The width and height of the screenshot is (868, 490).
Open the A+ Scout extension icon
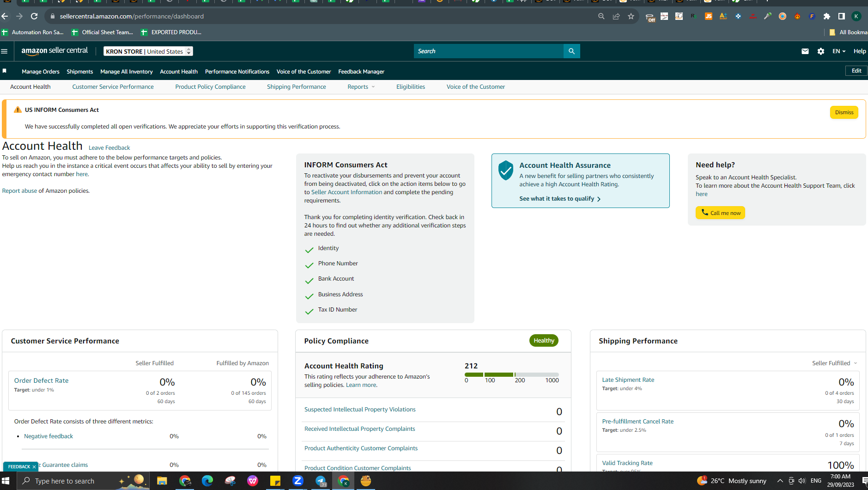tap(723, 16)
